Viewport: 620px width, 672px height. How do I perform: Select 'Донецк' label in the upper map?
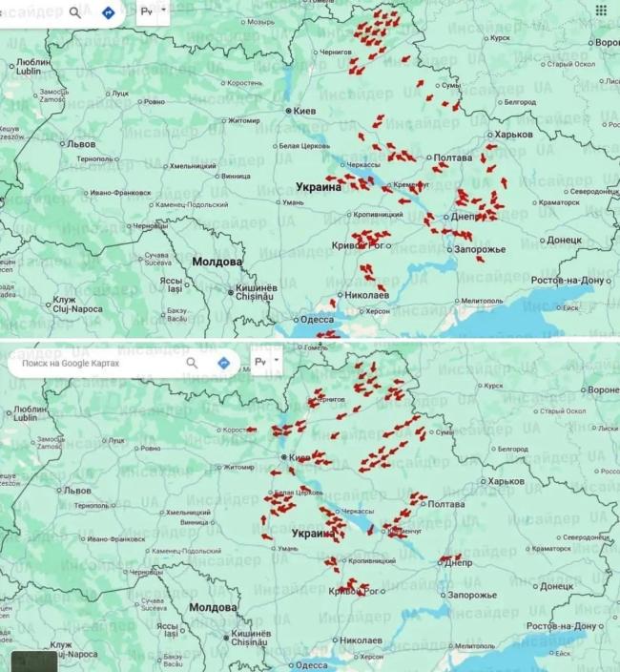click(x=565, y=241)
